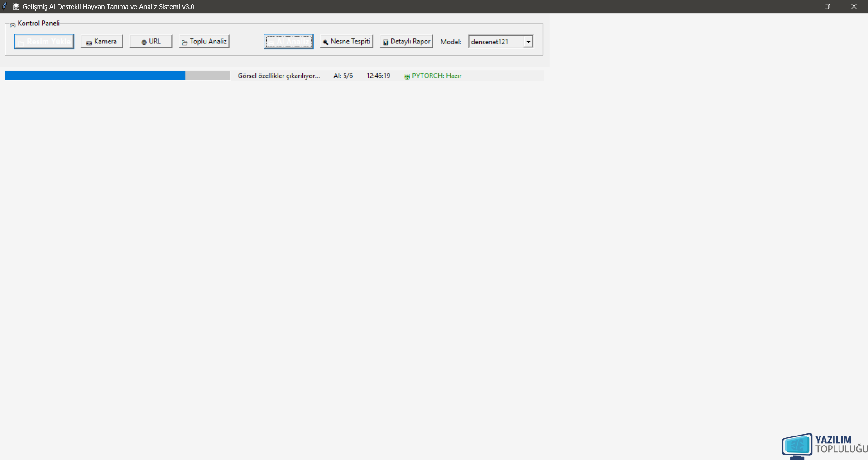Click the feather app icon in title bar

pos(5,6)
